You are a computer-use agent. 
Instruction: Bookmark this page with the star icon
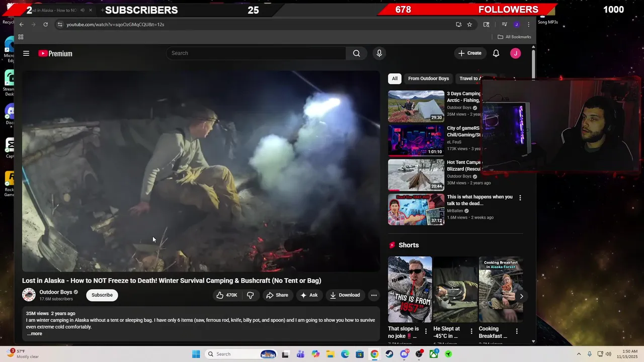click(x=469, y=24)
